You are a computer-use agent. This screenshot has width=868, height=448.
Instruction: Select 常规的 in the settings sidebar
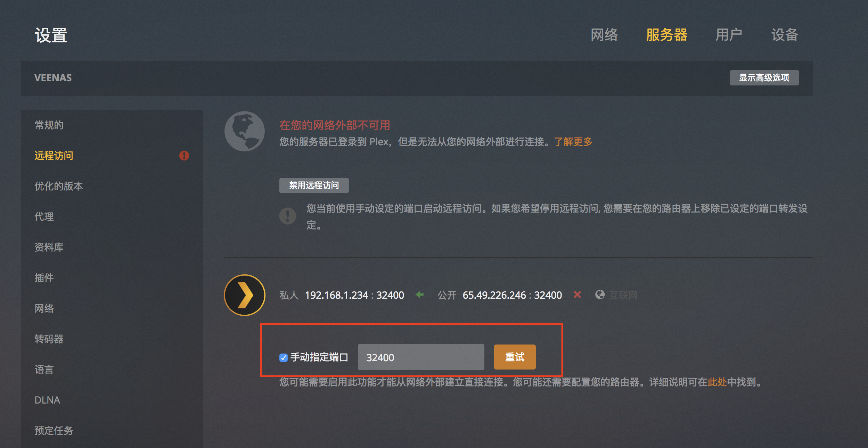pos(49,125)
